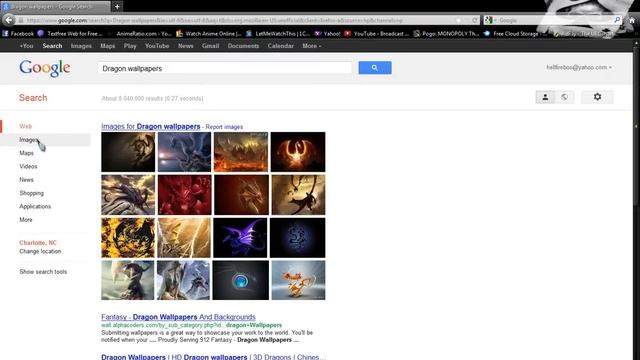Select News in the left sidebar

[27, 180]
